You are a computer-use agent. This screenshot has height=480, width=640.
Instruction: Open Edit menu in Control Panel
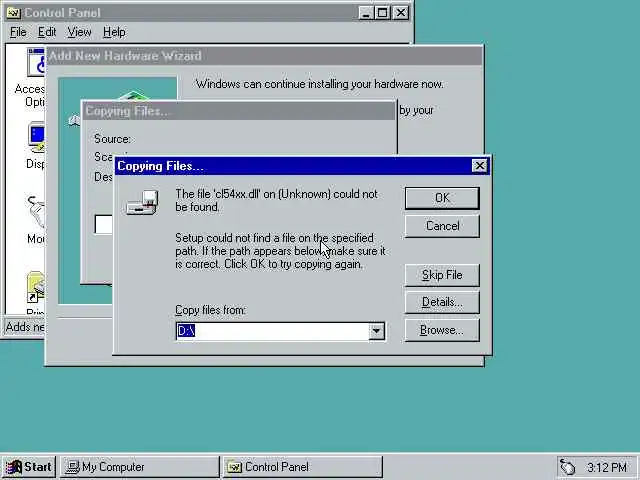47,32
